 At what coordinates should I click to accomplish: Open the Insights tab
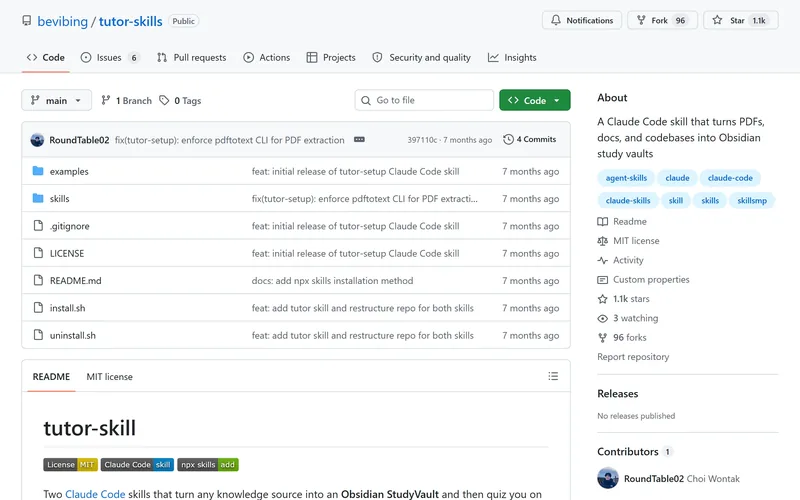tap(512, 58)
